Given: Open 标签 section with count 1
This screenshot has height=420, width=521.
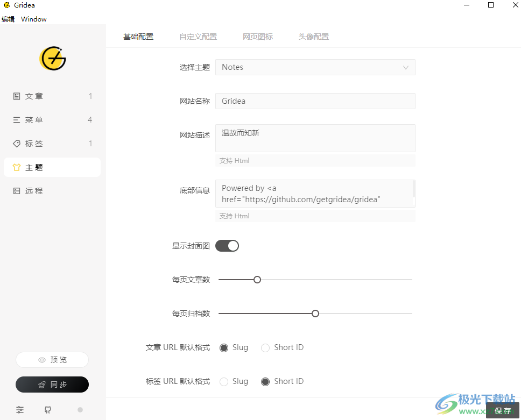Looking at the screenshot, I should pos(52,144).
